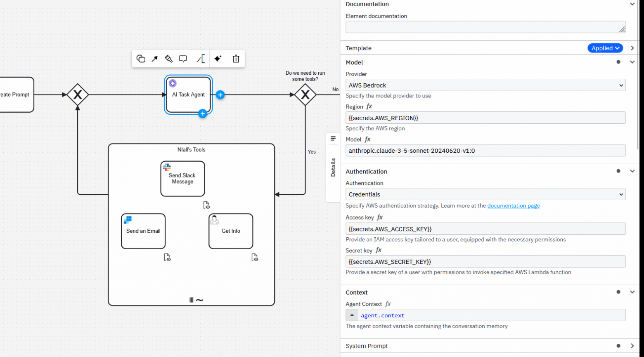Open the Provider dropdown showing AWS Bedrock
This screenshot has width=644, height=357.
coord(485,85)
